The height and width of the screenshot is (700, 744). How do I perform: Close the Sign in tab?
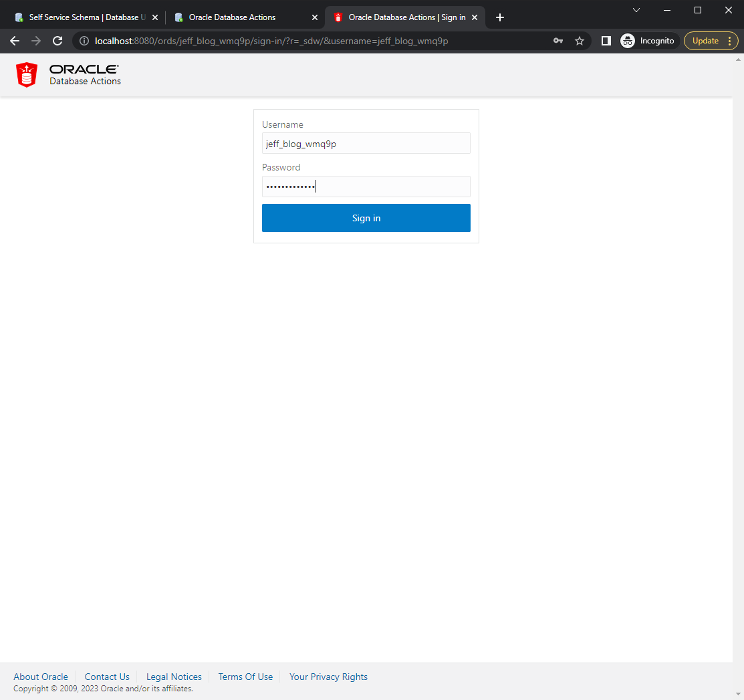pos(475,17)
